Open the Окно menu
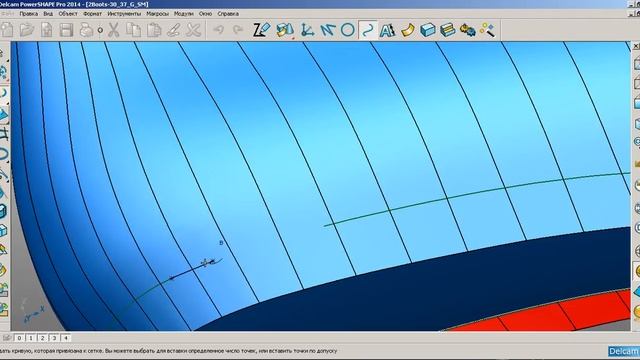This screenshot has width=640, height=360. pos(205,13)
